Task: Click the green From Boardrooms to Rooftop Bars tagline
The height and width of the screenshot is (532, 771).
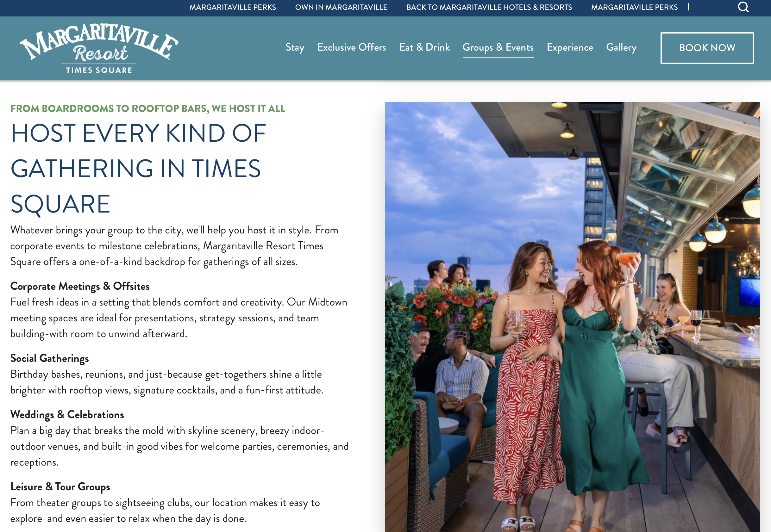Action: 148,109
